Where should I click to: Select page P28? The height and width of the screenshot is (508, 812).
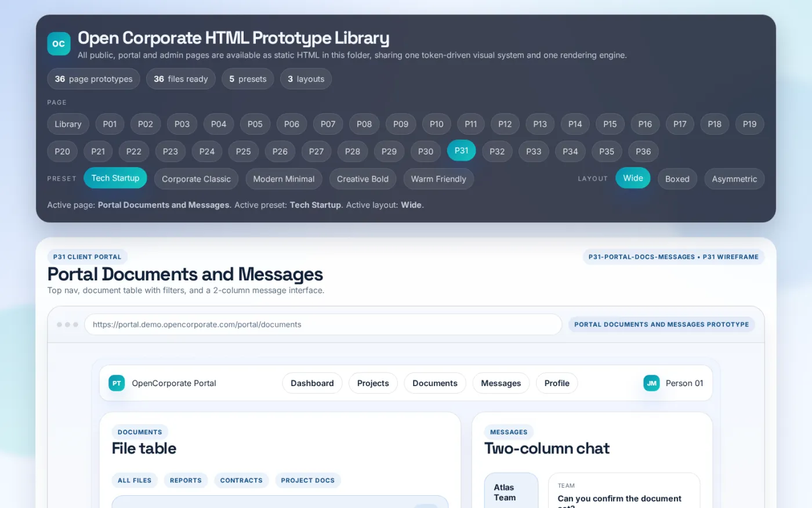click(x=353, y=151)
